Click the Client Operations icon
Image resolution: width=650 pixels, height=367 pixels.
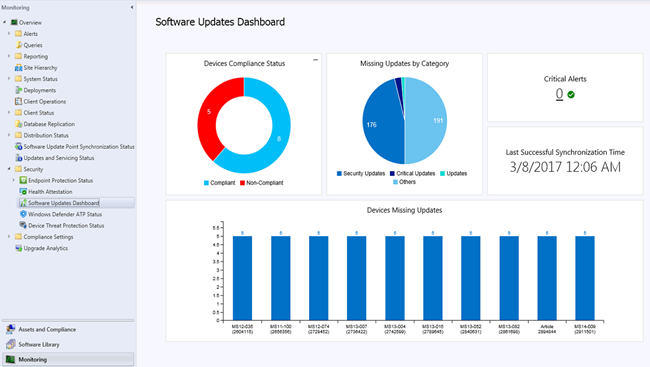[x=18, y=101]
